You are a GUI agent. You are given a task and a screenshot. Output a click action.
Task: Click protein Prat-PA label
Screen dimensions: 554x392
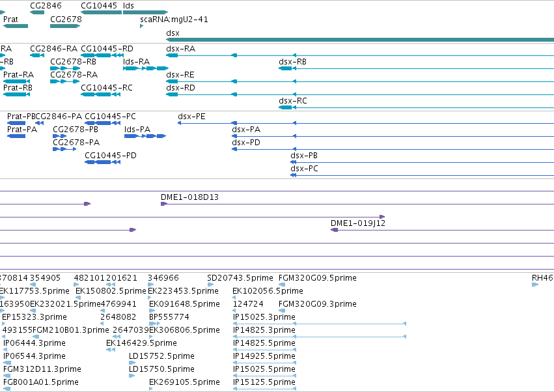click(x=22, y=130)
